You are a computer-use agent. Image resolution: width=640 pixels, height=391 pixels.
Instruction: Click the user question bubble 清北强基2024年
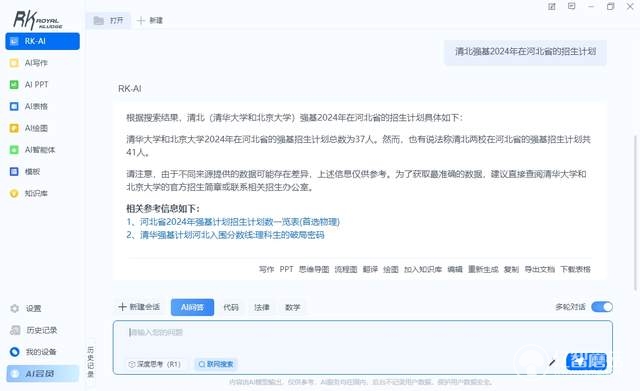click(x=525, y=52)
